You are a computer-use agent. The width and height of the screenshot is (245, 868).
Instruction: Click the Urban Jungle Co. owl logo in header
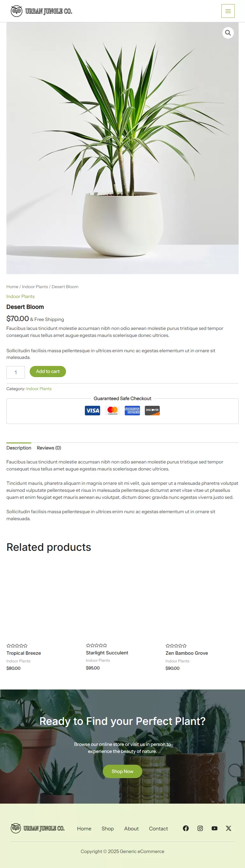pyautogui.click(x=41, y=11)
